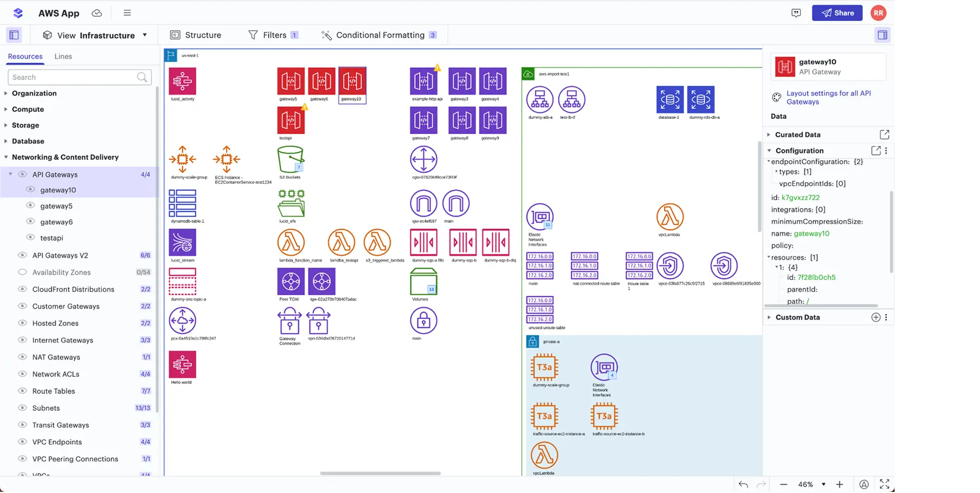
Task: Click the lambda_function_name Lambda icon
Action: pyautogui.click(x=291, y=243)
